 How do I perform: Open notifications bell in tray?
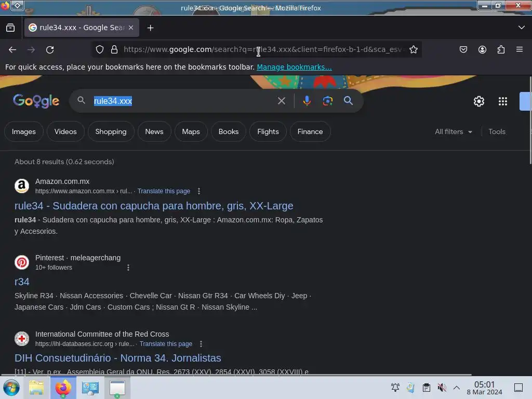coord(395,388)
